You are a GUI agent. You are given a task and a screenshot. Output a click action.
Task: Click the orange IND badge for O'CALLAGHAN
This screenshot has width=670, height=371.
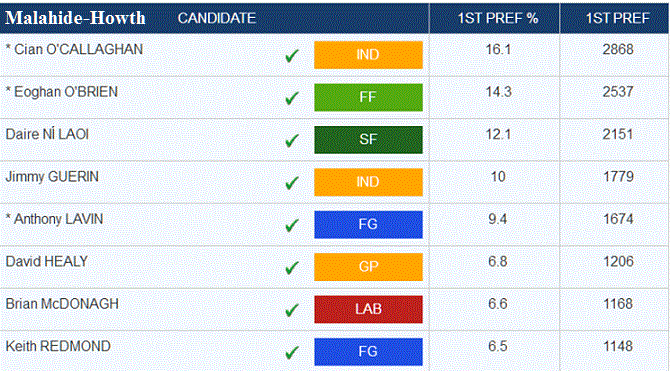click(x=368, y=55)
